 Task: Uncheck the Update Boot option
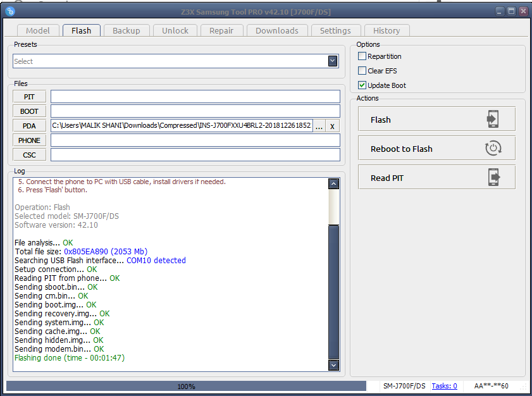(x=362, y=85)
